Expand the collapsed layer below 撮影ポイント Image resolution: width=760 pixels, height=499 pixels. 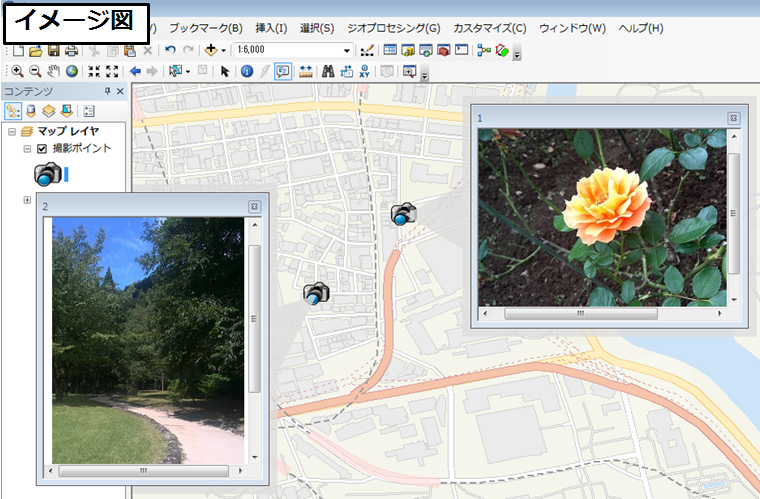27,200
